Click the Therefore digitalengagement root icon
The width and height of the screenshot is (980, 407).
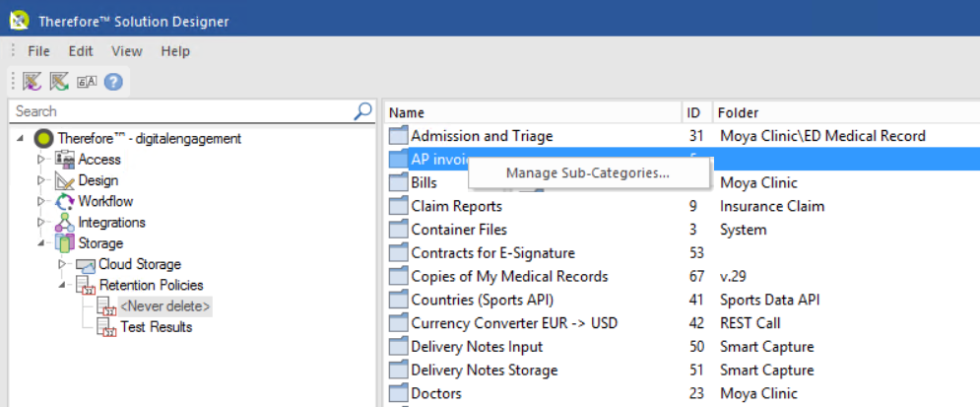(43, 138)
